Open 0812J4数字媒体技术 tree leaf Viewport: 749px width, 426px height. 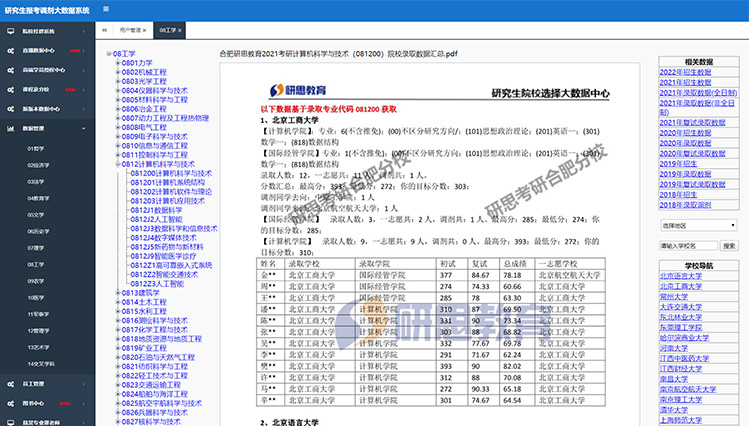point(163,238)
